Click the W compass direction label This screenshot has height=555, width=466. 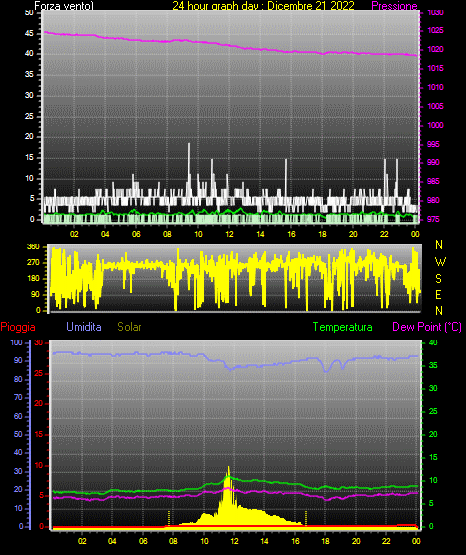click(440, 262)
